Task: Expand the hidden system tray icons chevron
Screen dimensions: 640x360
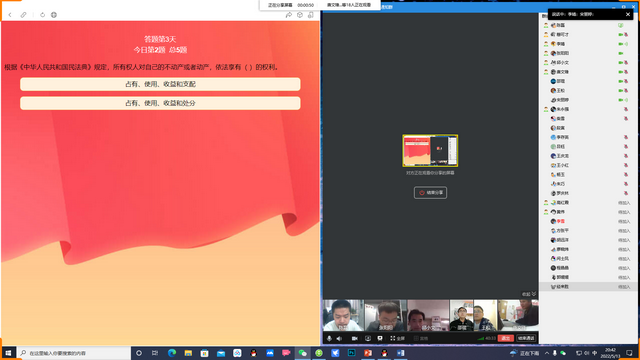Action: coord(547,353)
